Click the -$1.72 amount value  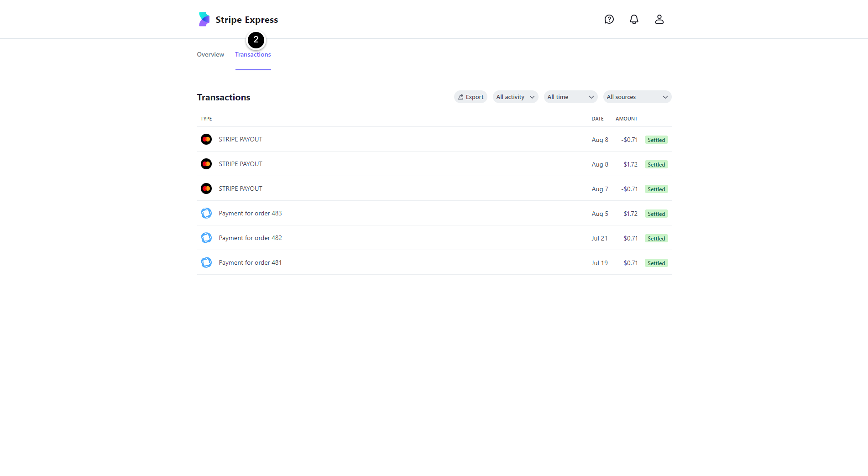click(629, 164)
